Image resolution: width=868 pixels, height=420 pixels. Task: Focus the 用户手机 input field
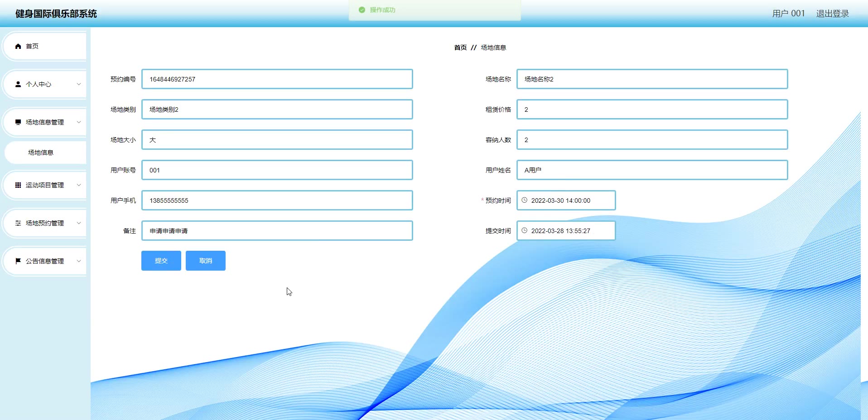(277, 200)
